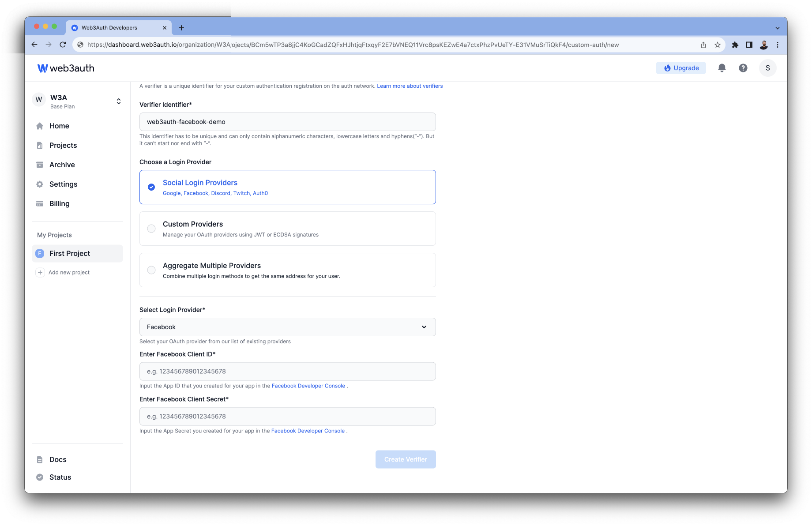Click the Settings gear icon
Screen dimensions: 812x526
pos(40,184)
